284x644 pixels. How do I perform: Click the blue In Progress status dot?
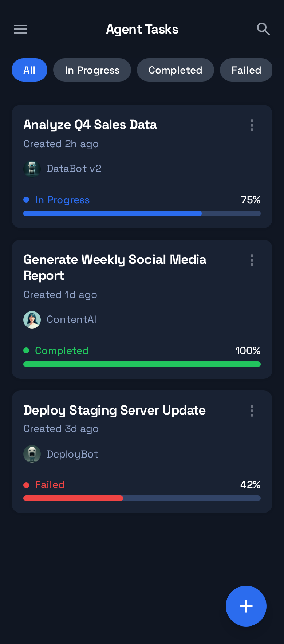coord(26,200)
